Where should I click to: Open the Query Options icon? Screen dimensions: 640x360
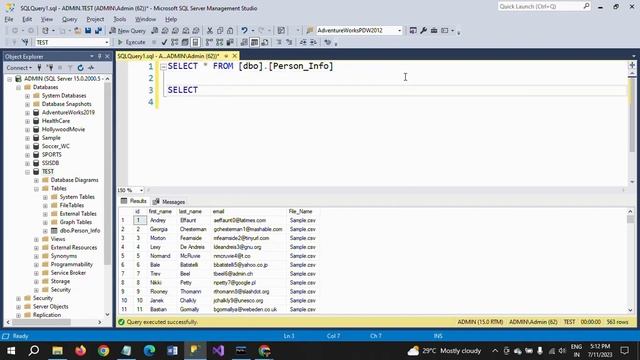185,42
